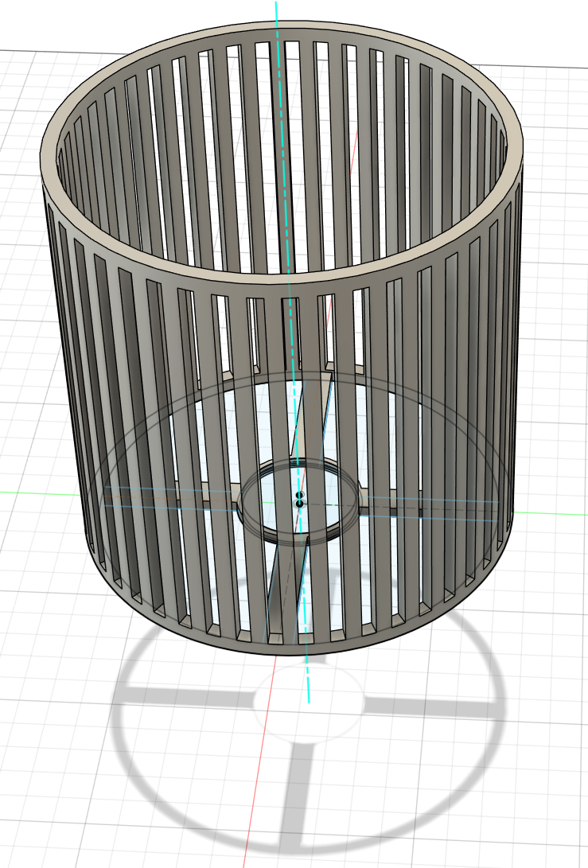Click the green axis line left of the model
This screenshot has height=868, width=588.
pos(32,492)
